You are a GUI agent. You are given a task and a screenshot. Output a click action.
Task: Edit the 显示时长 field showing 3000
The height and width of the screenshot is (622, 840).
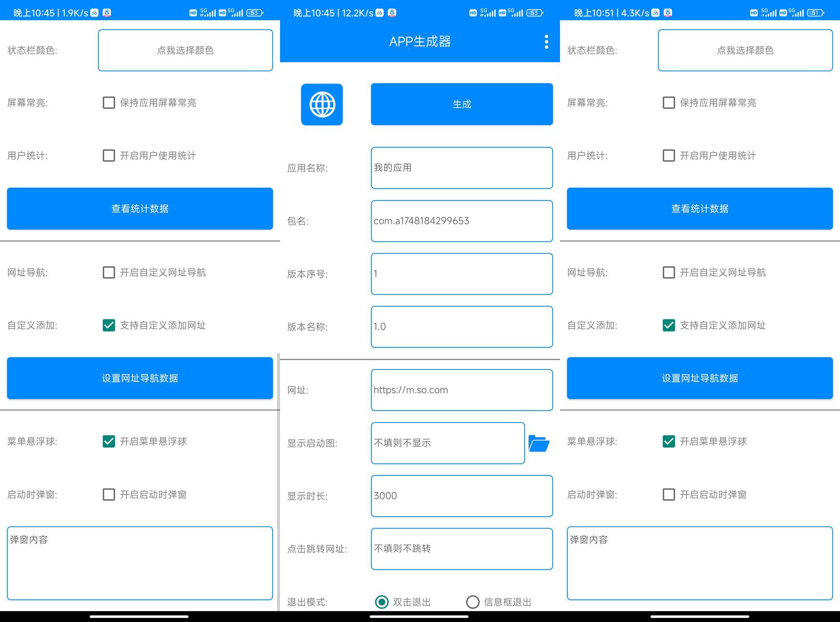click(462, 496)
